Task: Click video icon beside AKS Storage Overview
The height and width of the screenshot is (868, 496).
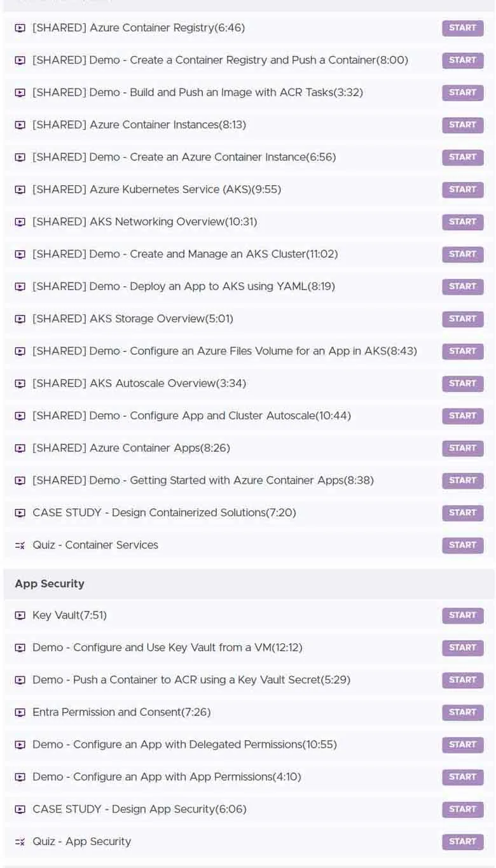Action: coord(20,319)
